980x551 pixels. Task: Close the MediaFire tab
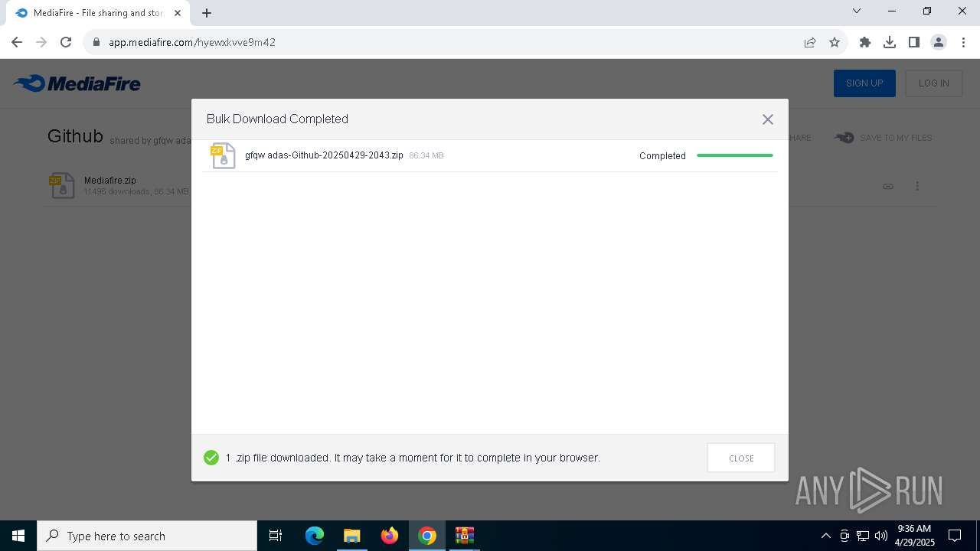pyautogui.click(x=178, y=13)
